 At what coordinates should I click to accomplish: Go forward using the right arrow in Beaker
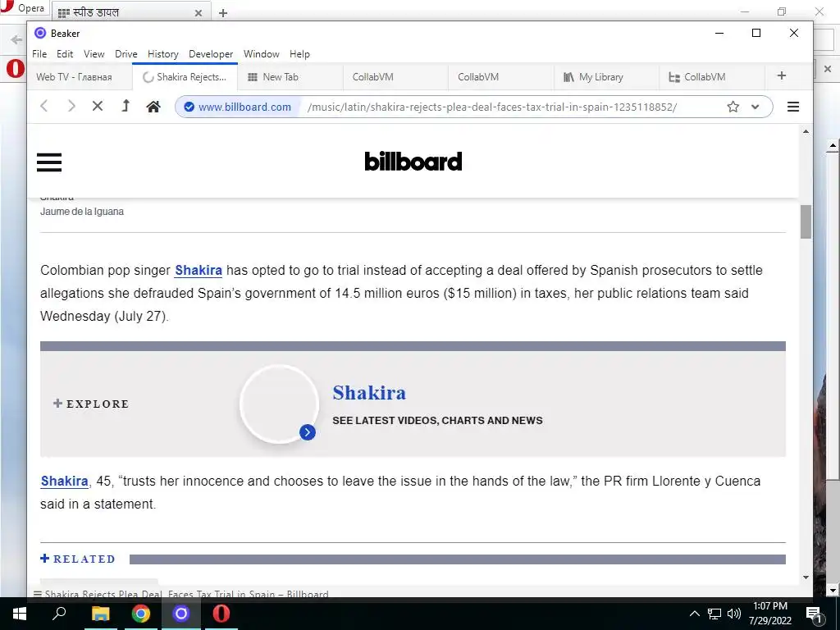[71, 106]
